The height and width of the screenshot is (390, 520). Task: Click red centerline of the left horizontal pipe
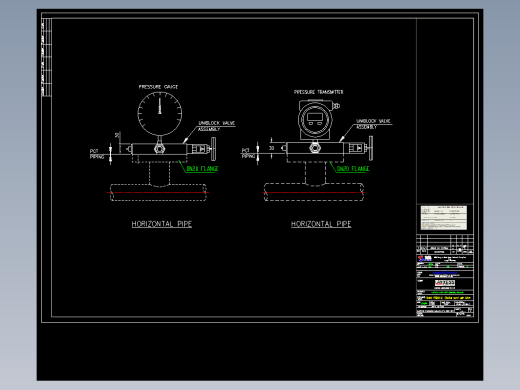[158, 193]
